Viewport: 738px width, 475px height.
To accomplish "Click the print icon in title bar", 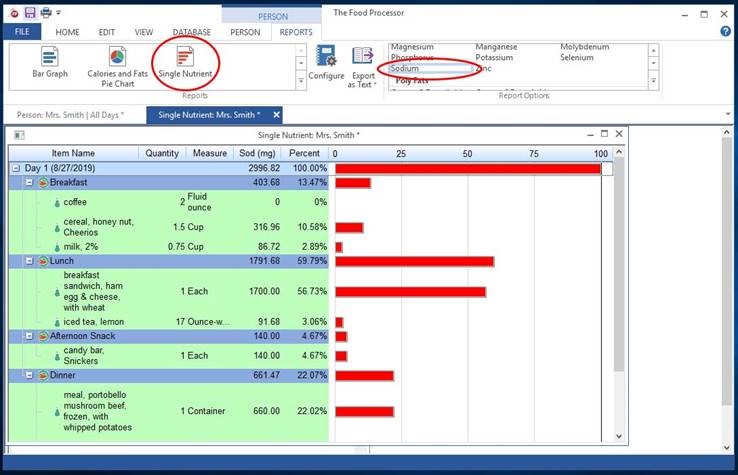I will [x=45, y=11].
